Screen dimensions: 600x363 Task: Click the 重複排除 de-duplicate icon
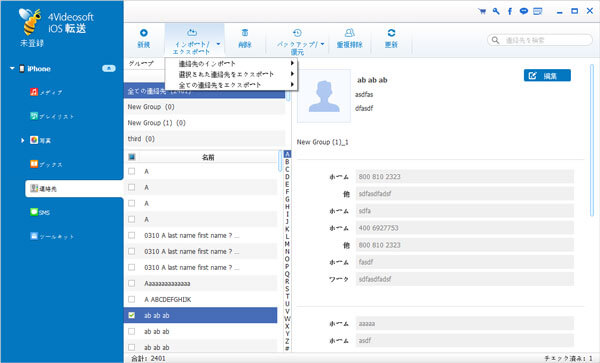point(349,33)
